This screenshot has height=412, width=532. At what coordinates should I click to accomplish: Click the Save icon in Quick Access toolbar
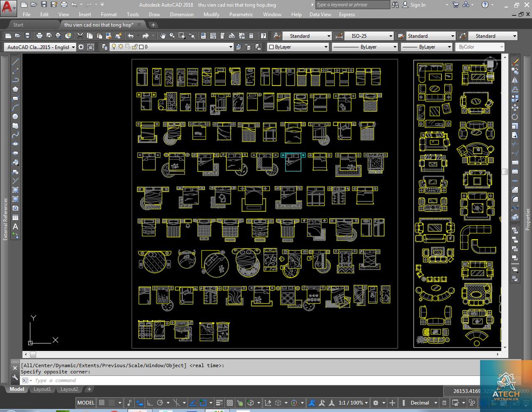click(44, 5)
